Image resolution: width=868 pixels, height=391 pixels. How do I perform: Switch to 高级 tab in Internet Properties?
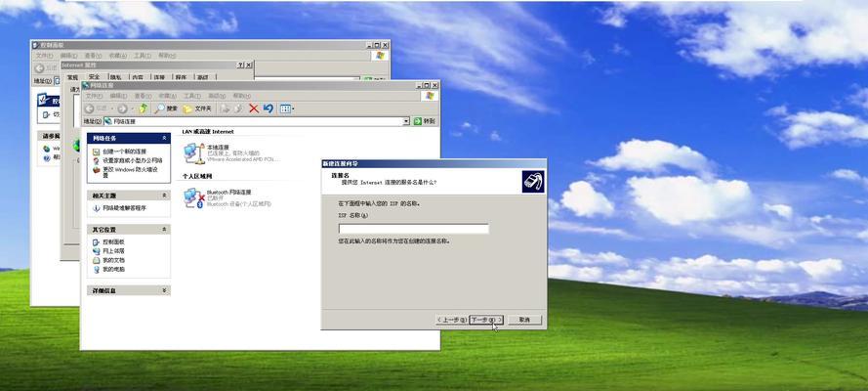(x=203, y=77)
